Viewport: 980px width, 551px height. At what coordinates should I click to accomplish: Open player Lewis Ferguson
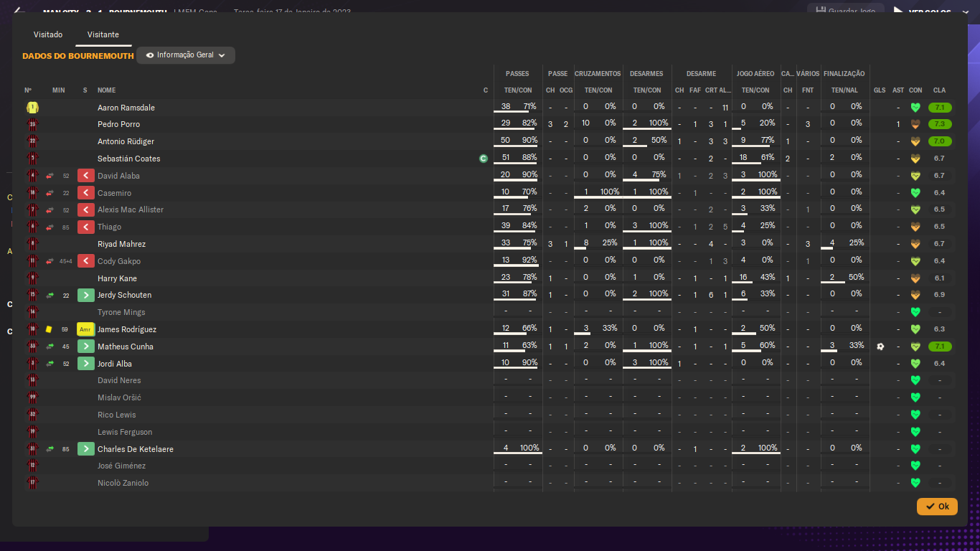click(125, 432)
